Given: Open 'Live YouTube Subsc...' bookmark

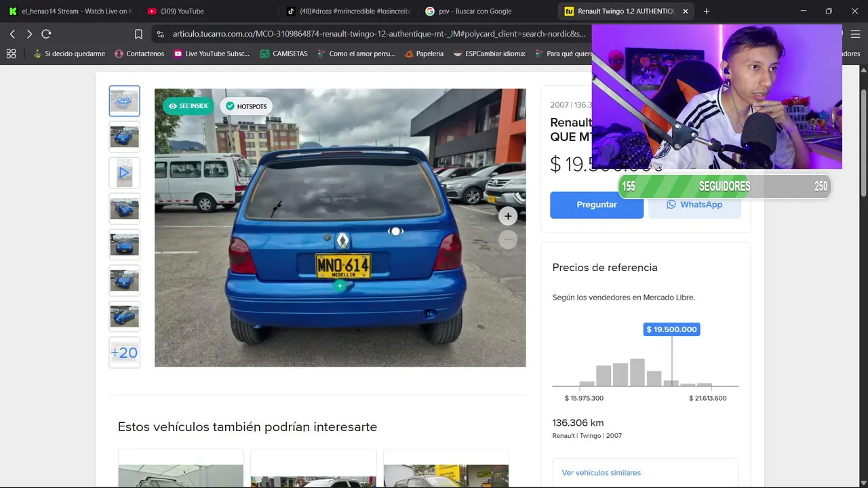Looking at the screenshot, I should click(x=212, y=54).
